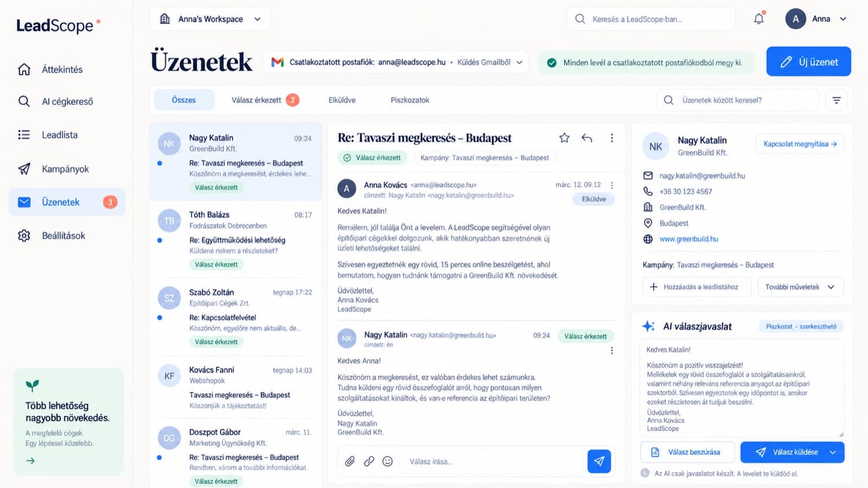Click the green checkmark in mailbox status banner

(x=552, y=62)
